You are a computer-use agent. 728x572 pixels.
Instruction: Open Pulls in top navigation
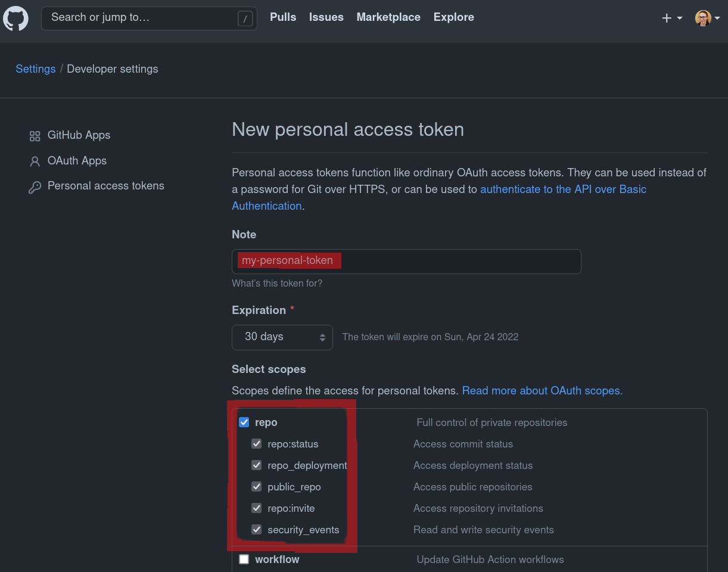pos(283,17)
